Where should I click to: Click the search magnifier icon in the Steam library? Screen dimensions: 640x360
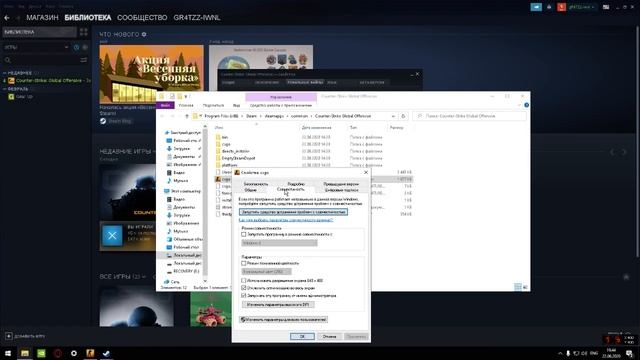[7, 60]
